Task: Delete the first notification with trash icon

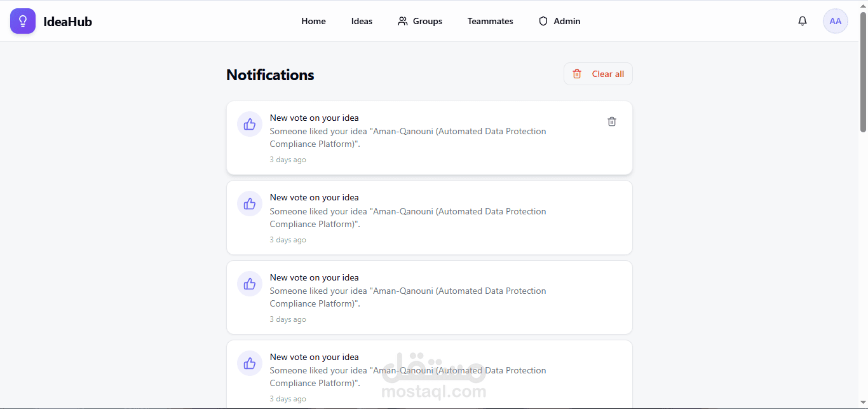Action: pos(612,121)
